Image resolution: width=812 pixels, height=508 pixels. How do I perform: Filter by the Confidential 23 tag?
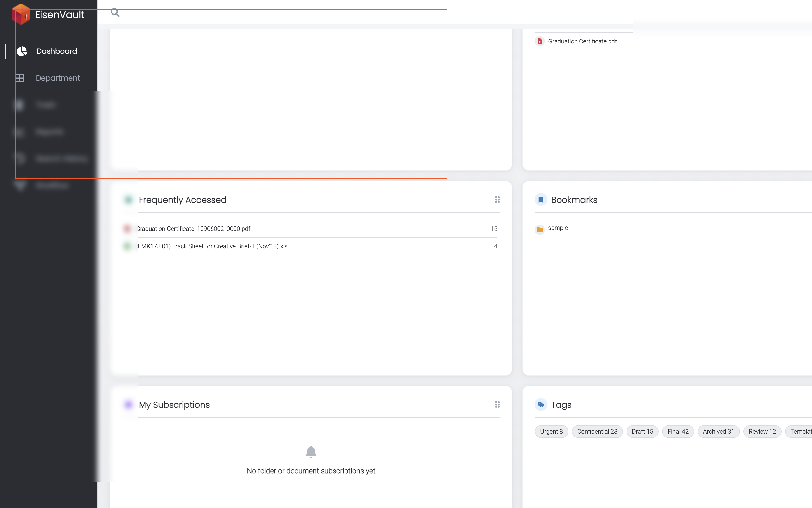(x=597, y=431)
